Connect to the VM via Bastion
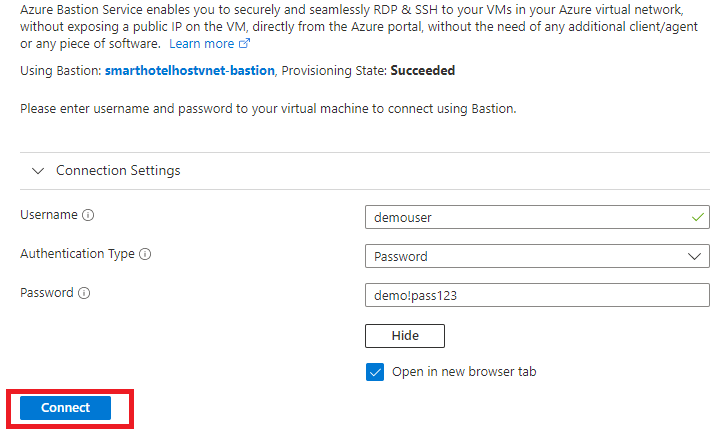This screenshot has height=437, width=711. pos(65,408)
